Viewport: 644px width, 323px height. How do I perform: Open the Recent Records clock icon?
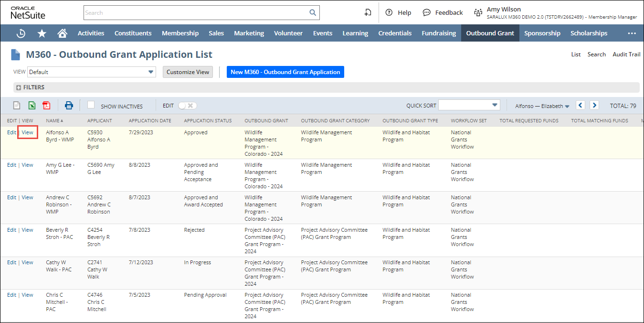click(x=21, y=33)
